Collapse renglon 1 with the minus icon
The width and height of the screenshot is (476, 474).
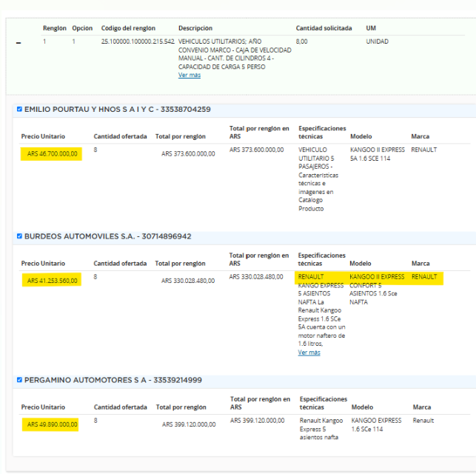coord(19,43)
